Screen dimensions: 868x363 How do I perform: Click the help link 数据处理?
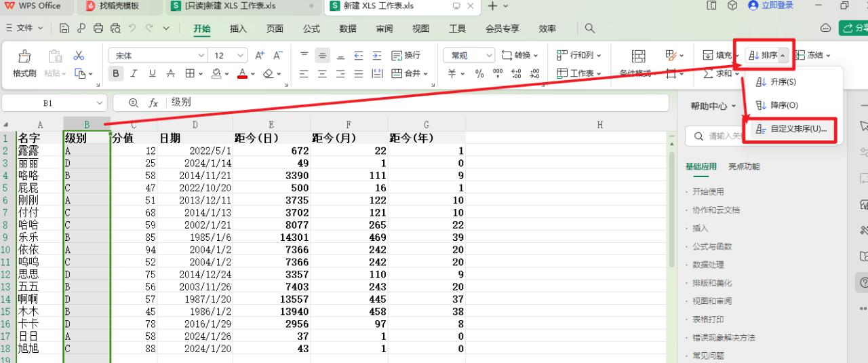[x=707, y=265]
